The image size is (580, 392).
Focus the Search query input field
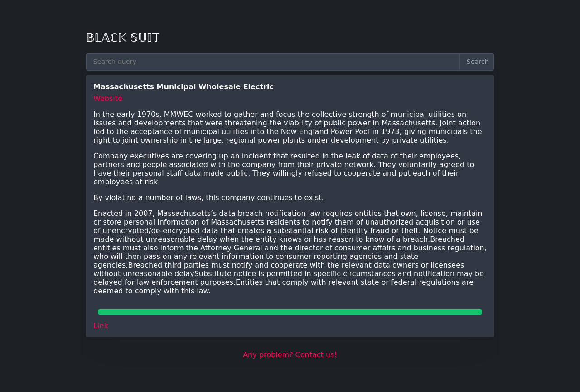point(273,62)
